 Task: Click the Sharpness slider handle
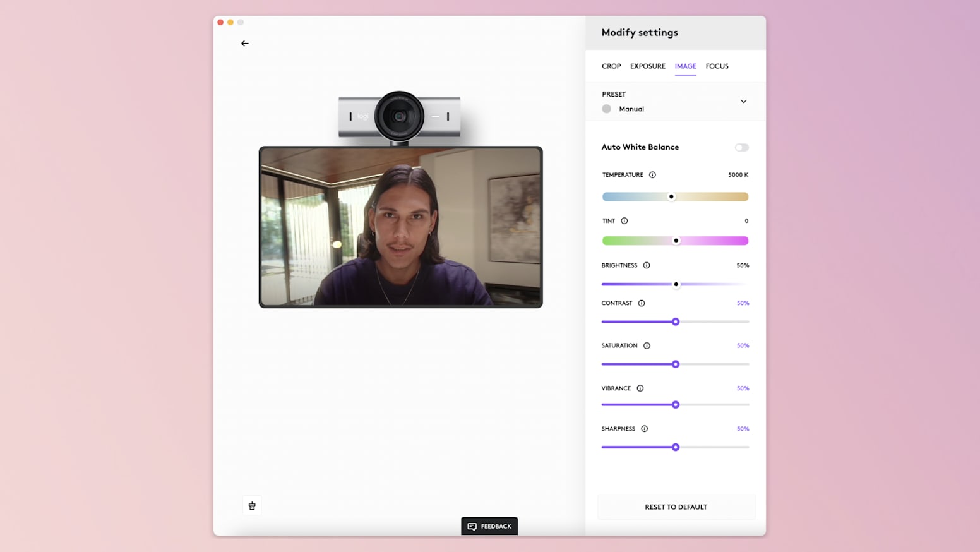click(676, 447)
